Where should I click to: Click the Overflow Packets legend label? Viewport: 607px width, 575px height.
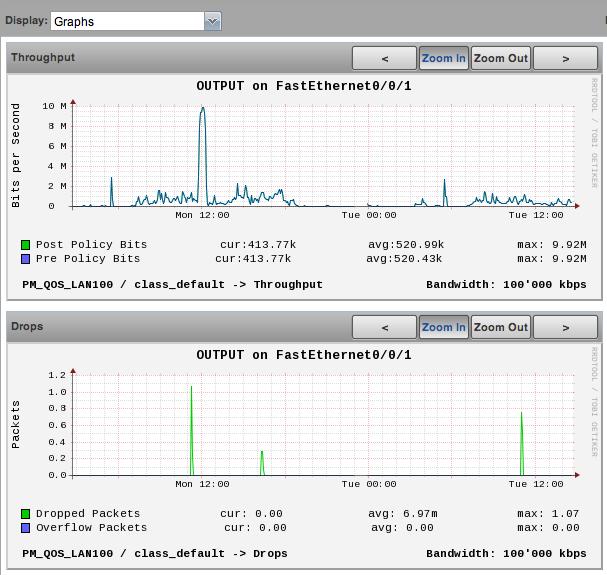[91, 528]
